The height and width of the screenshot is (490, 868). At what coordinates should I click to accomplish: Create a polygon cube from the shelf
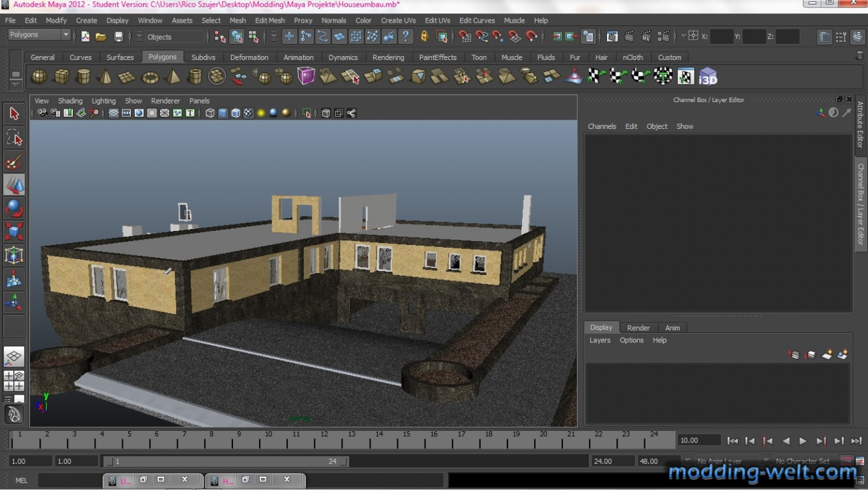click(x=61, y=77)
